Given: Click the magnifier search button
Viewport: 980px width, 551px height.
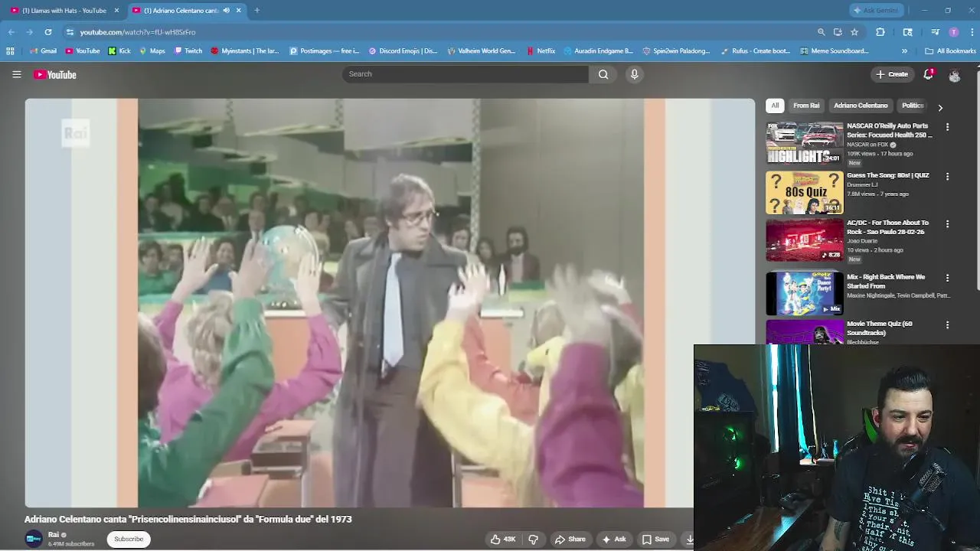Looking at the screenshot, I should [x=603, y=74].
